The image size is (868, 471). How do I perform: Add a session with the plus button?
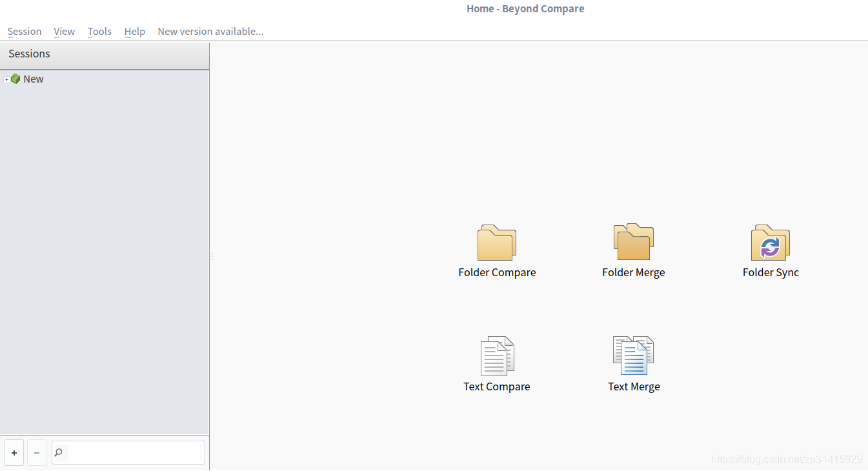[x=14, y=453]
